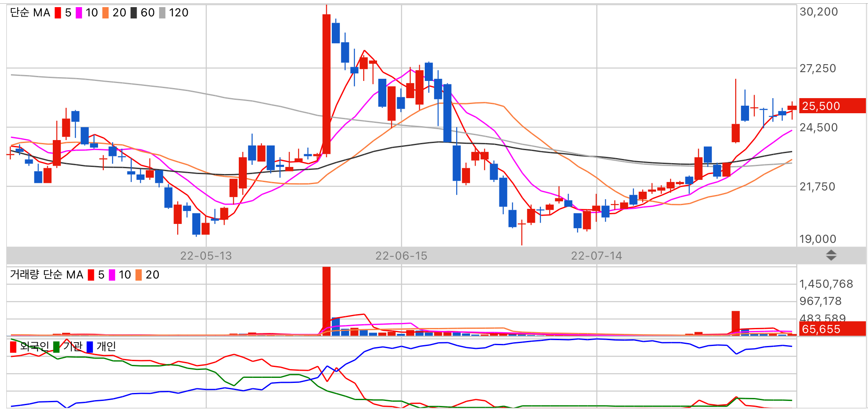Click the red volume MA 5 swatch
Viewport: 868px width, 411px height.
(91, 275)
